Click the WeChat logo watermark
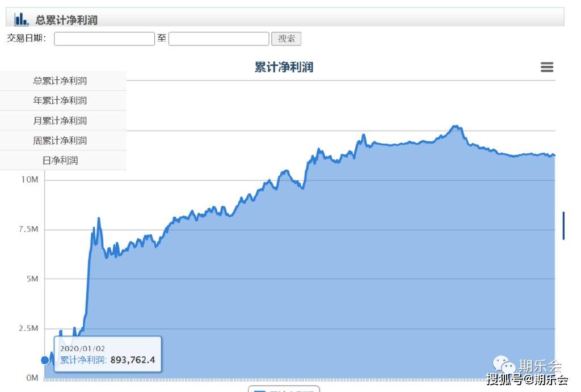 (x=504, y=364)
